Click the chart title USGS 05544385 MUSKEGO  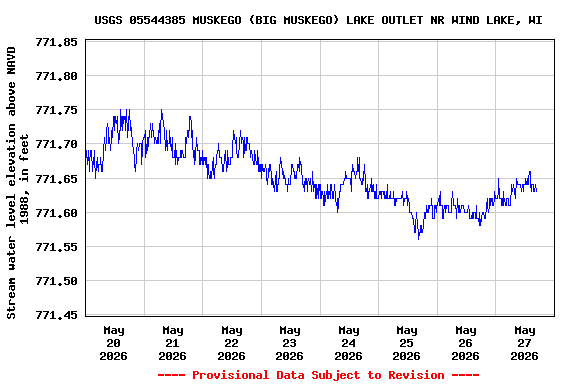(x=318, y=20)
